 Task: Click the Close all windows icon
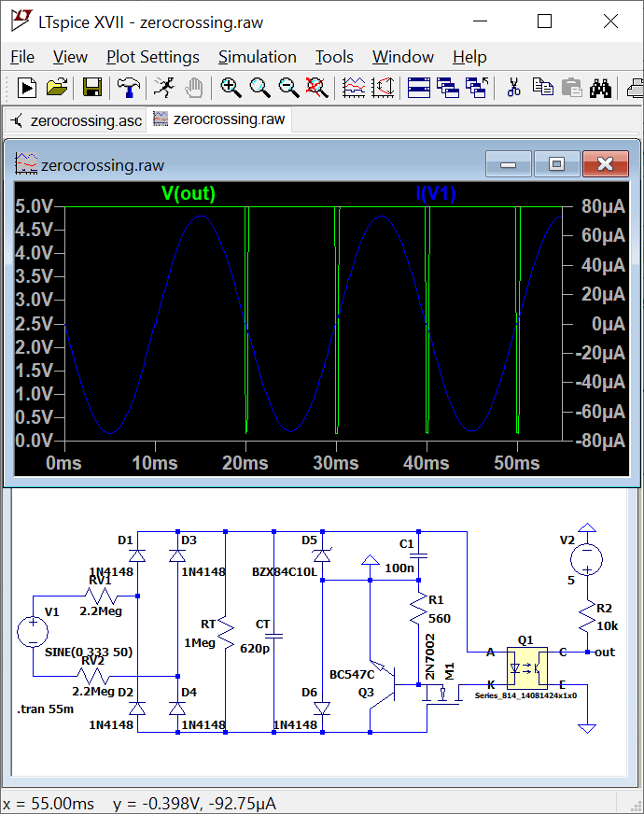click(477, 88)
